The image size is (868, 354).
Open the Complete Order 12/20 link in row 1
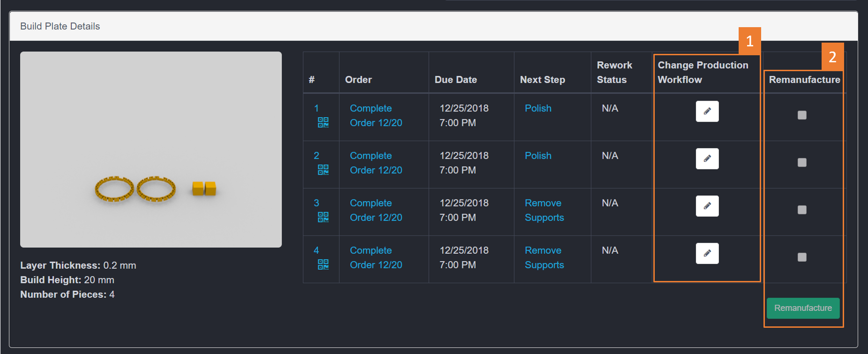375,116
